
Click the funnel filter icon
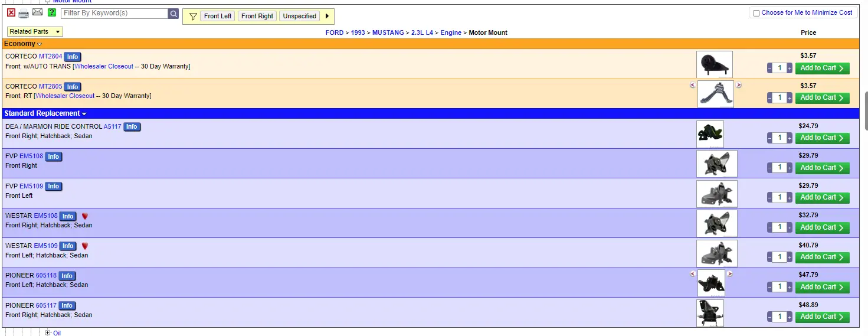193,17
